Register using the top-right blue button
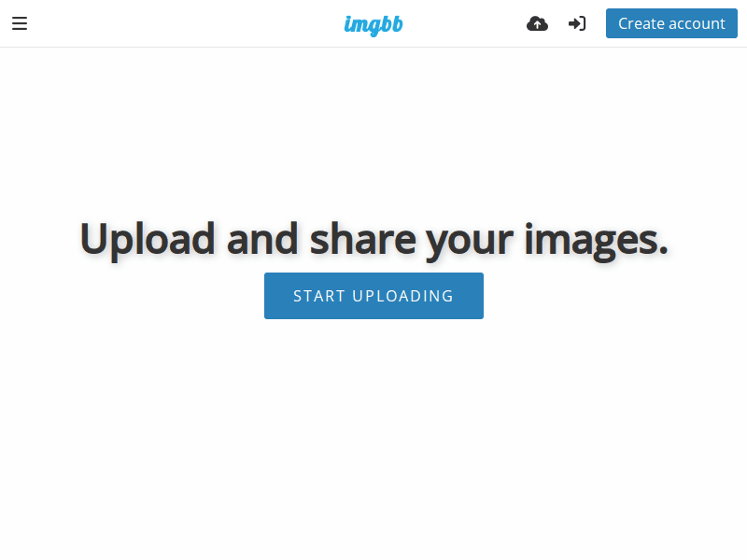Viewport: 747px width, 560px height. (671, 23)
